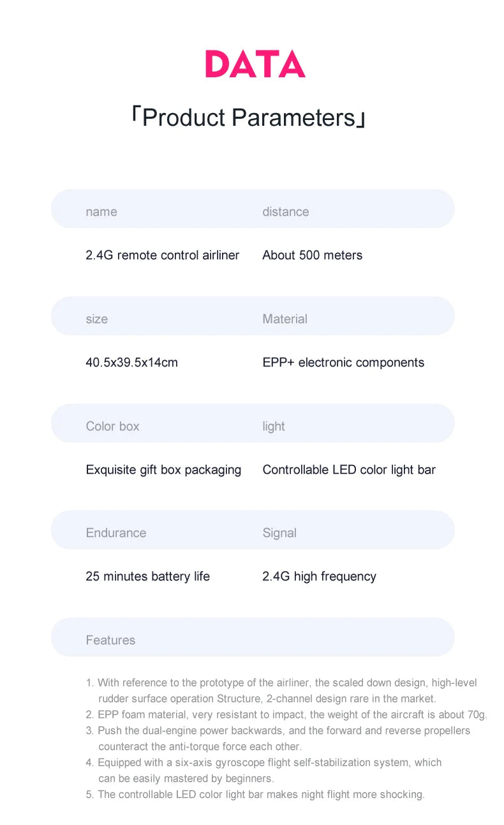Click the pink DATA heading
Image resolution: width=504 pixels, height=825 pixels.
pos(255,64)
